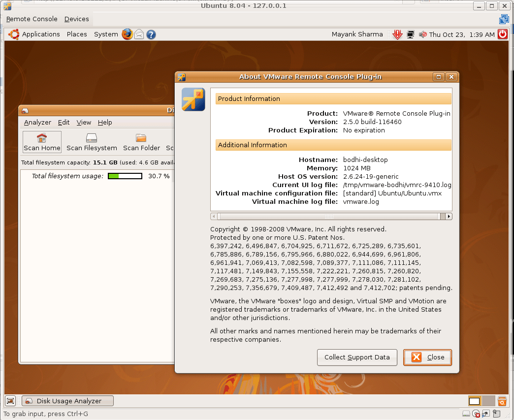Click the host OS value 2.6.24-19-generic

[371, 177]
